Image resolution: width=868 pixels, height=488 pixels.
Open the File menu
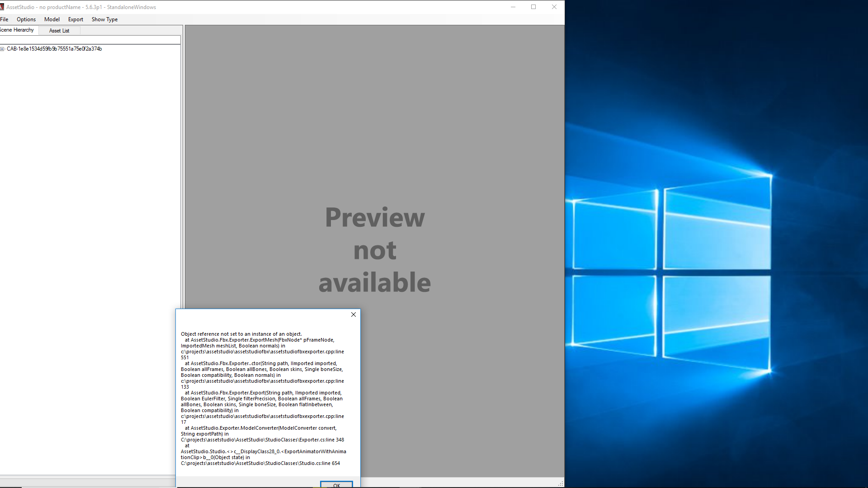tap(4, 19)
